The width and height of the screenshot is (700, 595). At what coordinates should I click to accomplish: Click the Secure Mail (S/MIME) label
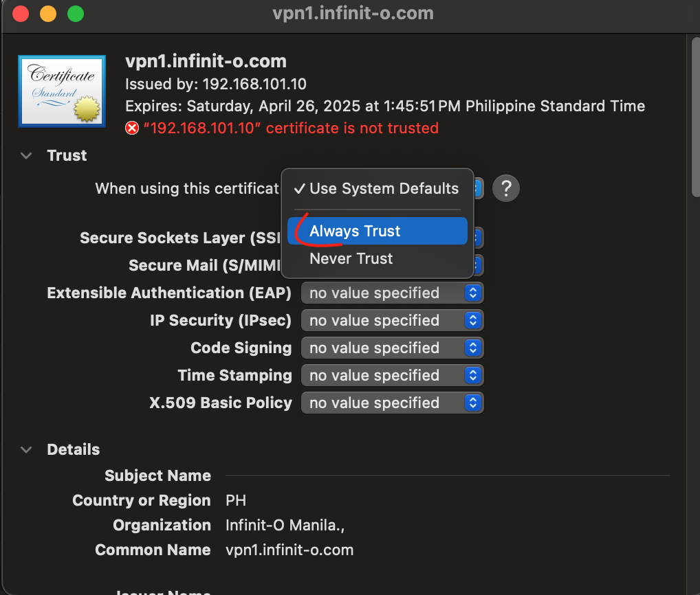205,265
